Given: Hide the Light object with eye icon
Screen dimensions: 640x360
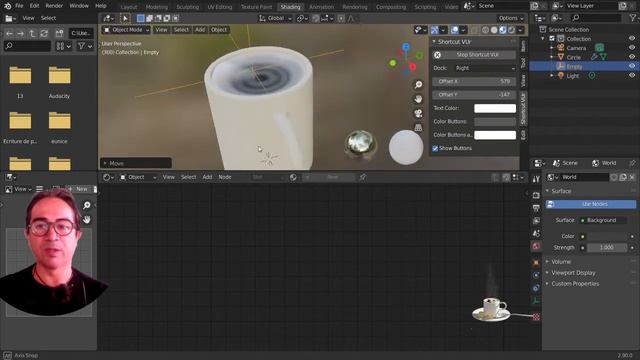Looking at the screenshot, I should point(632,76).
